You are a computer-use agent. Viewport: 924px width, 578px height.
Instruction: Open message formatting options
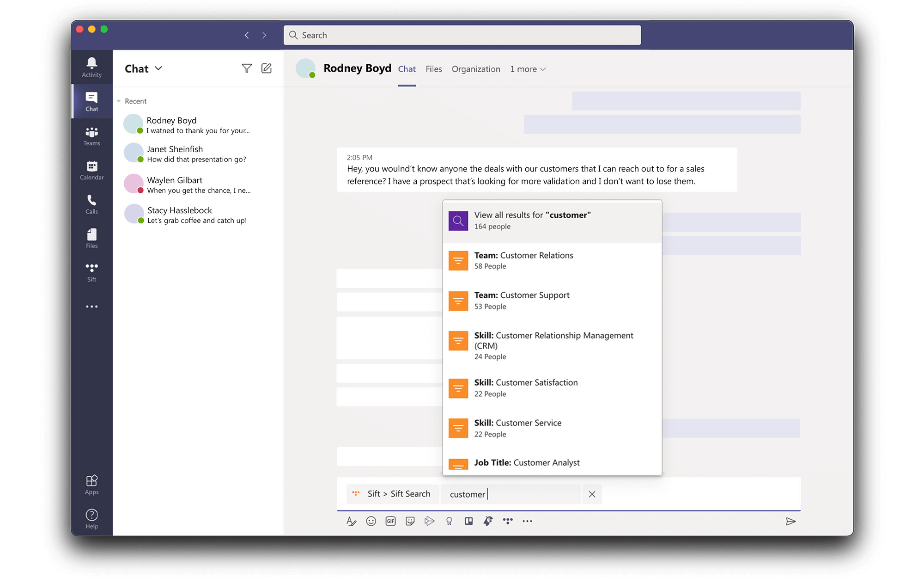point(352,521)
